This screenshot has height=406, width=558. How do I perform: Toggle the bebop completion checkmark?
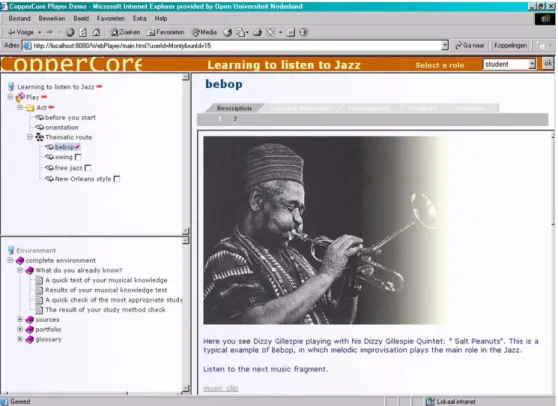[77, 147]
